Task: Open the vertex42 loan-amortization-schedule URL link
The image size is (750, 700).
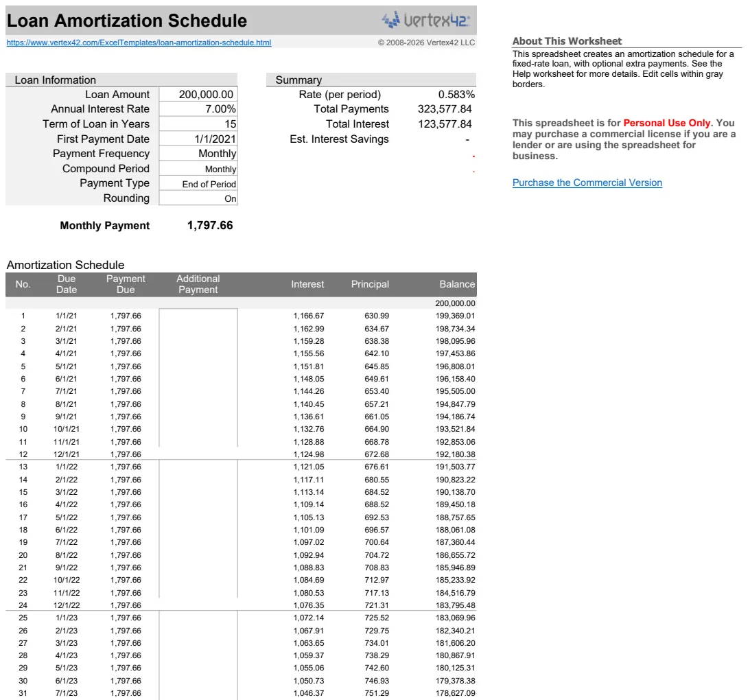Action: [139, 43]
